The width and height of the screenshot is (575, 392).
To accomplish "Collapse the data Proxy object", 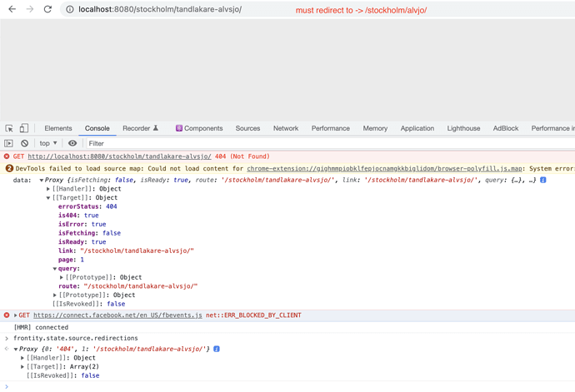I will coord(42,180).
